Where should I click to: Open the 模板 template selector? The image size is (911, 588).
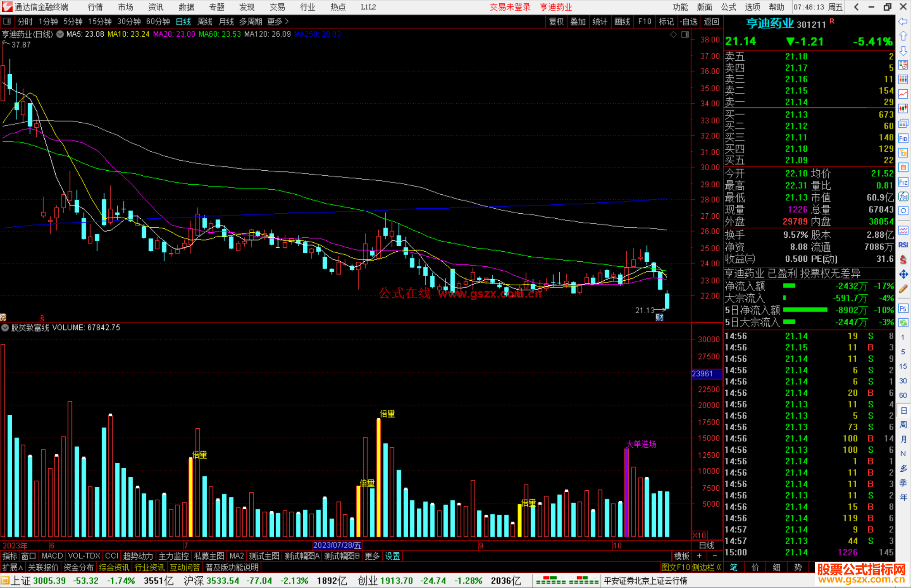pos(682,556)
